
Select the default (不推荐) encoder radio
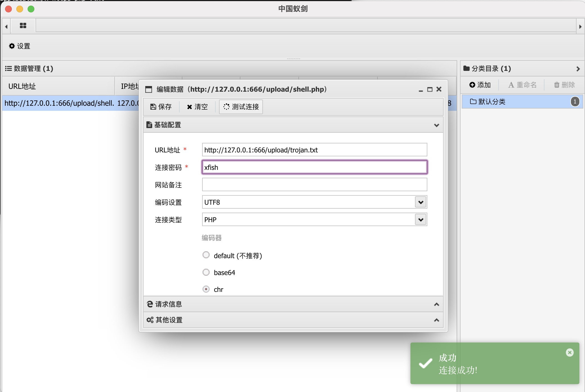click(206, 255)
